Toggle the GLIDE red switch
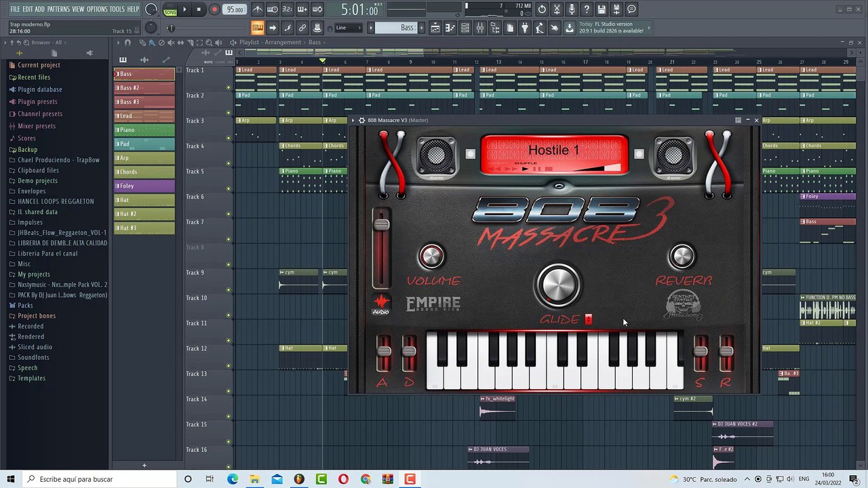Screen dimensions: 868x488 (x=589, y=319)
